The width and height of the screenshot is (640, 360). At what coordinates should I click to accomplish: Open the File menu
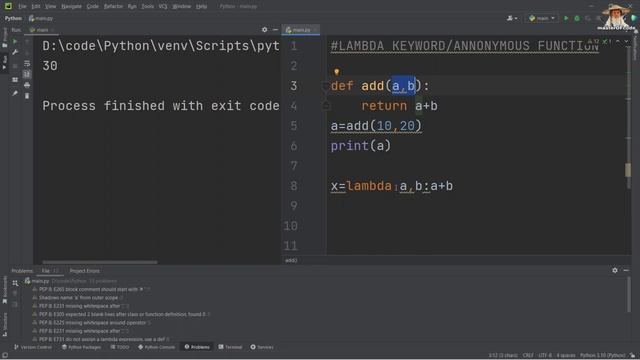pos(22,7)
